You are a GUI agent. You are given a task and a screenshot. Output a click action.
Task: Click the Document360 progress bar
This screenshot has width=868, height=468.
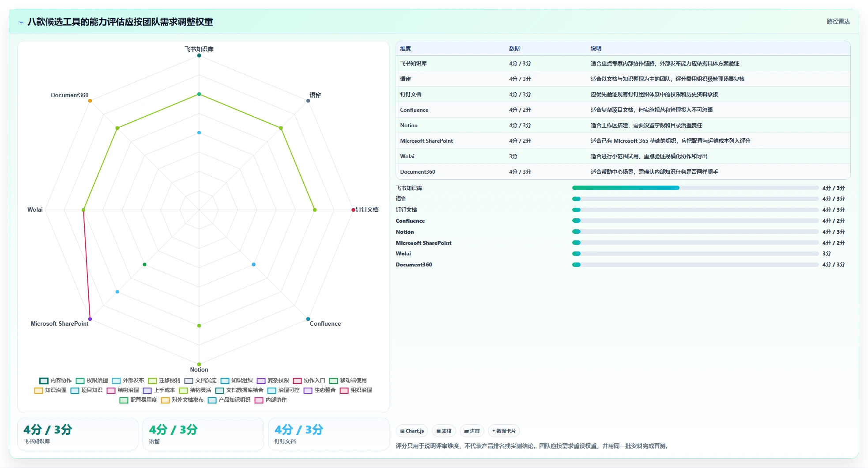click(x=695, y=265)
